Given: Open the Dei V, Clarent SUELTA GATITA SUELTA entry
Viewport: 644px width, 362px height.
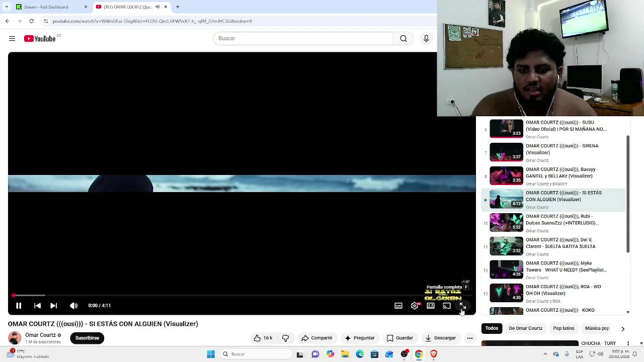Looking at the screenshot, I should tap(553, 247).
